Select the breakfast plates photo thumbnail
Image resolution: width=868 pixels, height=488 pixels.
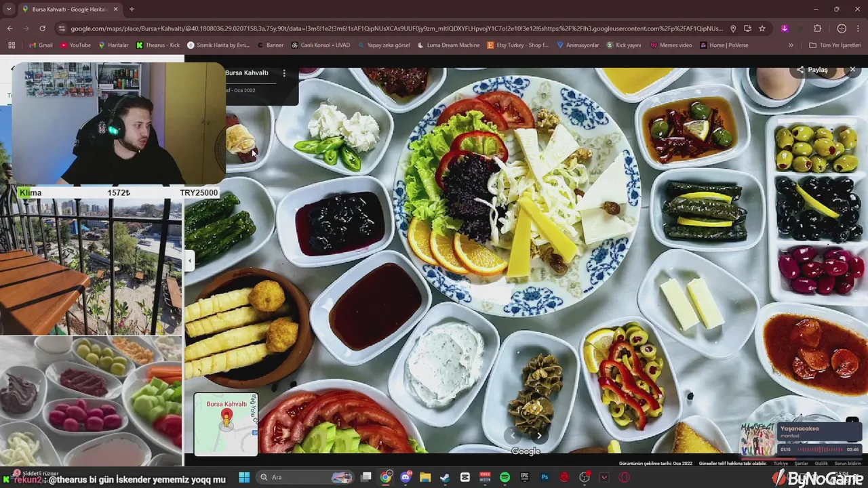[x=91, y=401]
